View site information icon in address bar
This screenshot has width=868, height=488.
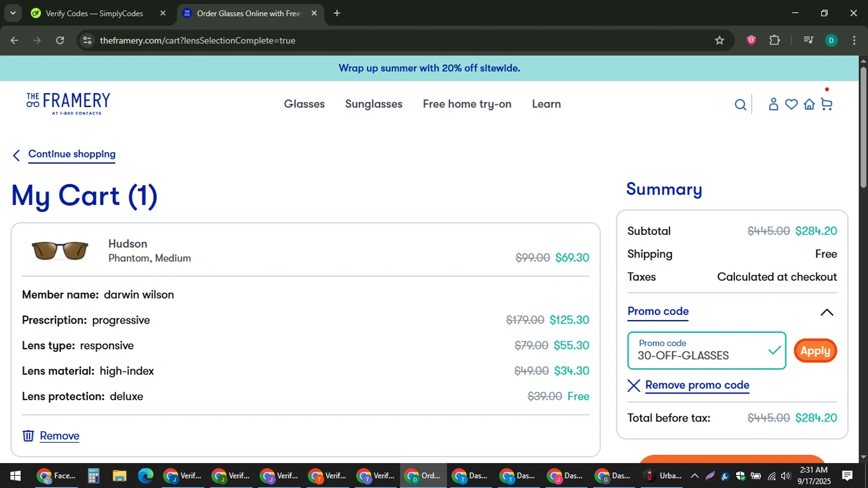(x=87, y=41)
